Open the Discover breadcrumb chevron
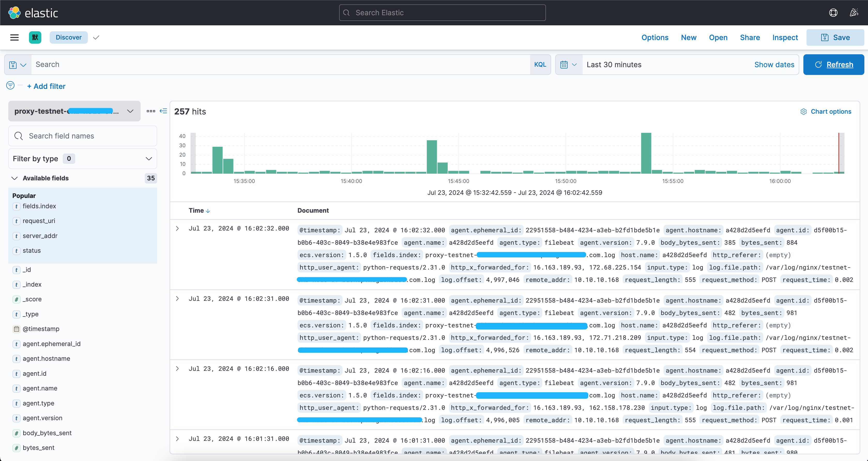Image resolution: width=868 pixels, height=461 pixels. [x=96, y=37]
